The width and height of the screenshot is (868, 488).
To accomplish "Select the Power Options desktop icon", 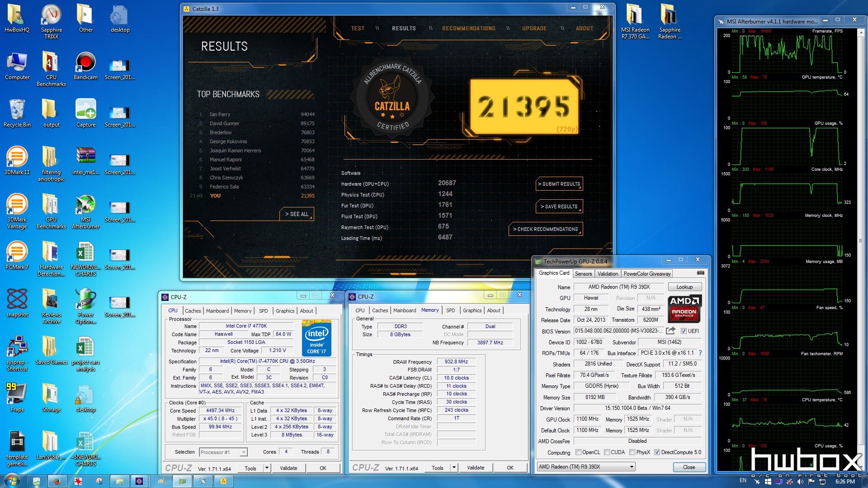I will click(x=85, y=306).
